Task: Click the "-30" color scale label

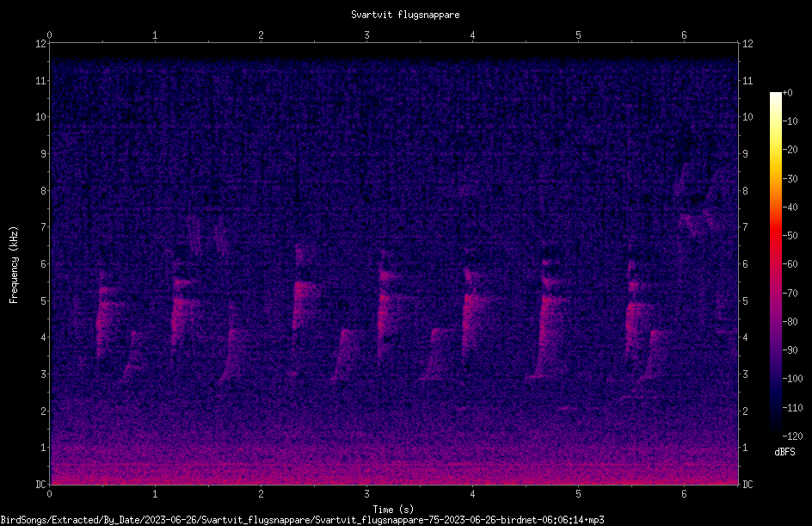Action: pyautogui.click(x=790, y=179)
